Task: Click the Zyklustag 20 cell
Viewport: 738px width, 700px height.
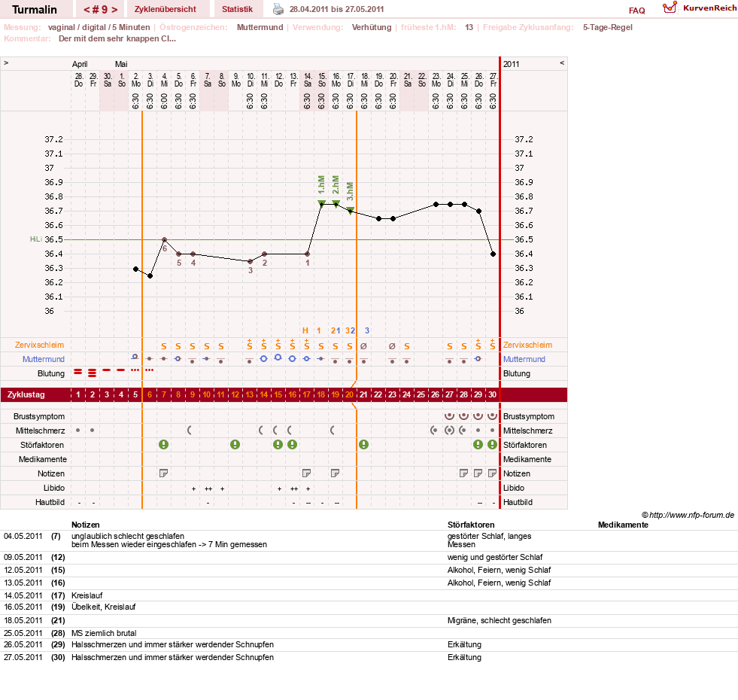Action: coord(349,394)
